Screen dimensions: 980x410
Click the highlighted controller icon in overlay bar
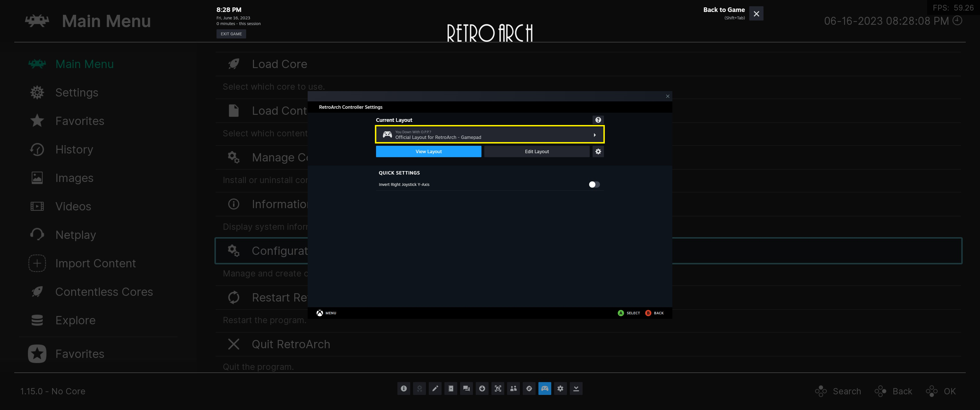click(545, 388)
